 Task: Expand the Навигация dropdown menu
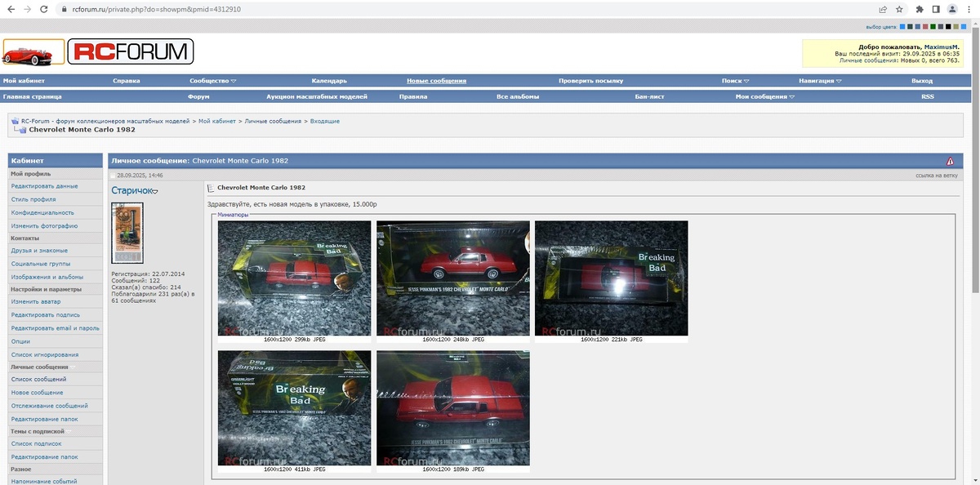tap(820, 81)
